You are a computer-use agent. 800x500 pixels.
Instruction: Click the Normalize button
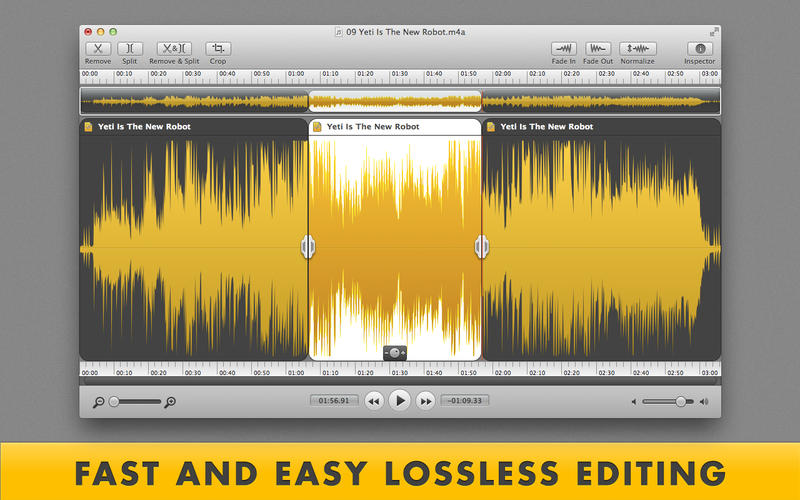[x=637, y=48]
